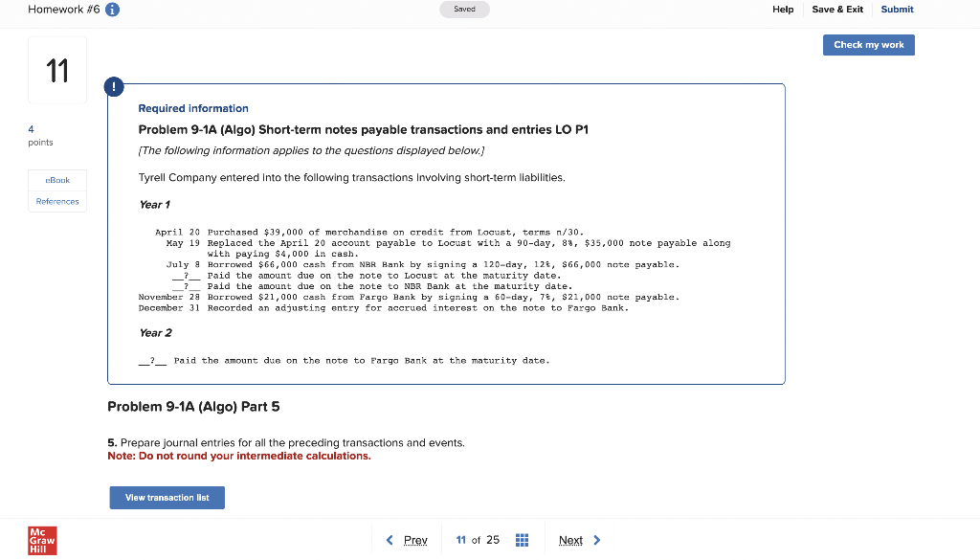Click the previous arrow chevron
The image size is (980, 560).
[x=390, y=540]
